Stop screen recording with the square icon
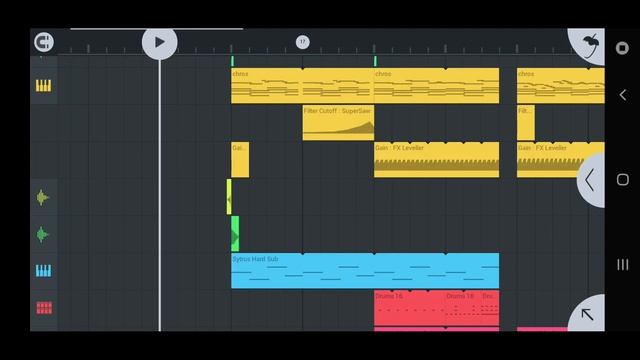This screenshot has height=360, width=640. pos(622,48)
